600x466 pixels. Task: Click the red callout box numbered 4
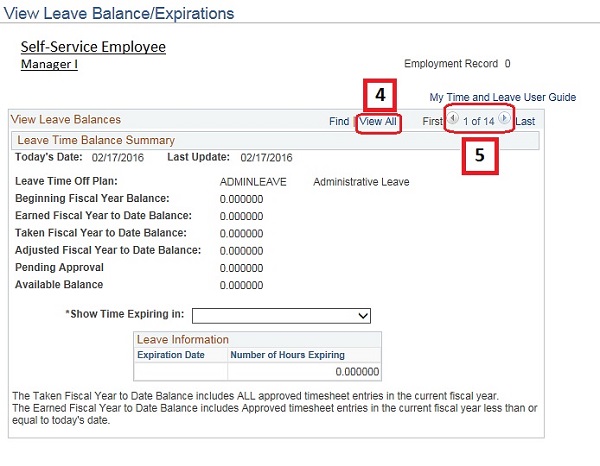[379, 95]
